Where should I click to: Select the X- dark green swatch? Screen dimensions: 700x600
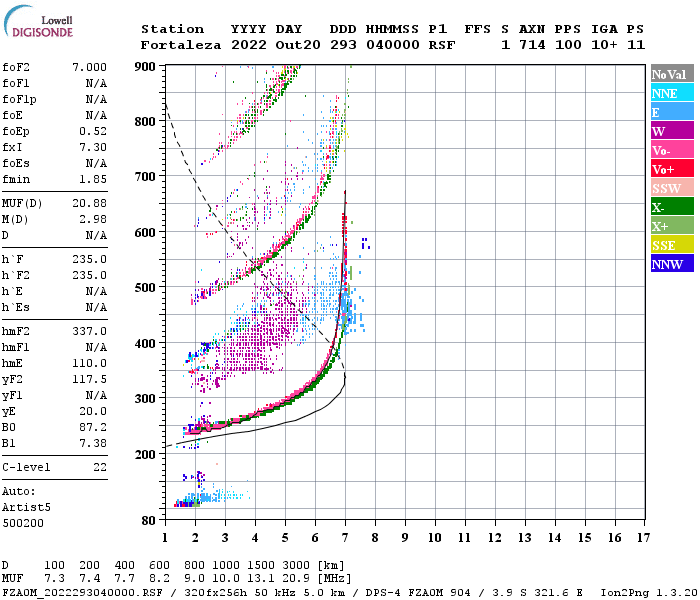click(x=672, y=207)
